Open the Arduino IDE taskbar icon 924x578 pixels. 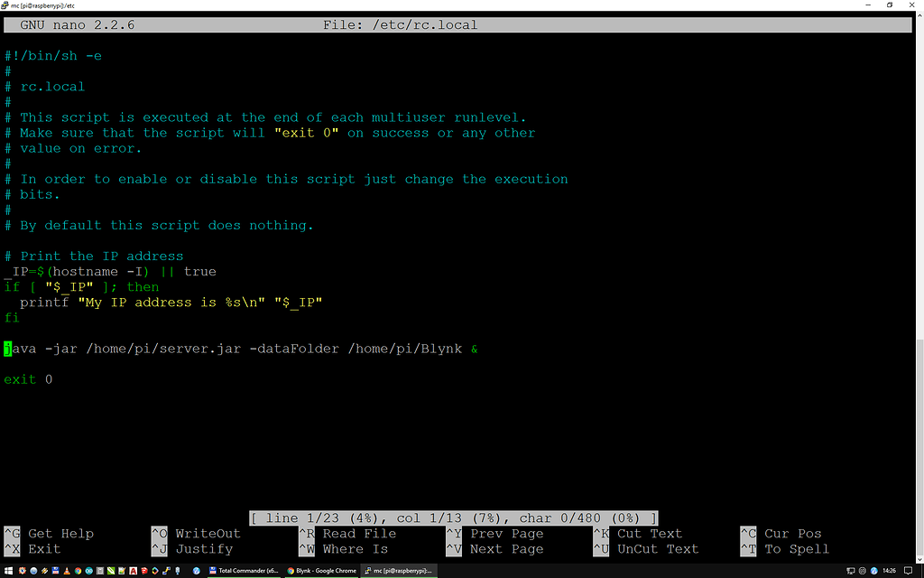tap(88, 570)
